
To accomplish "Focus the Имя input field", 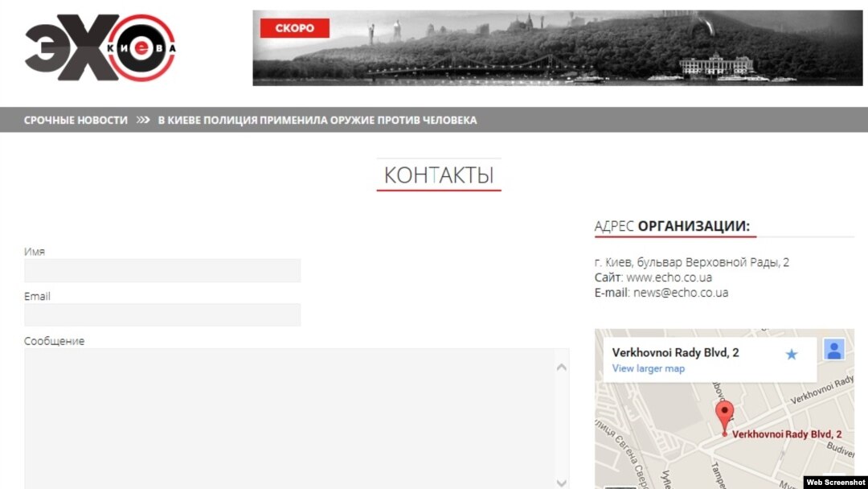I will pyautogui.click(x=162, y=271).
